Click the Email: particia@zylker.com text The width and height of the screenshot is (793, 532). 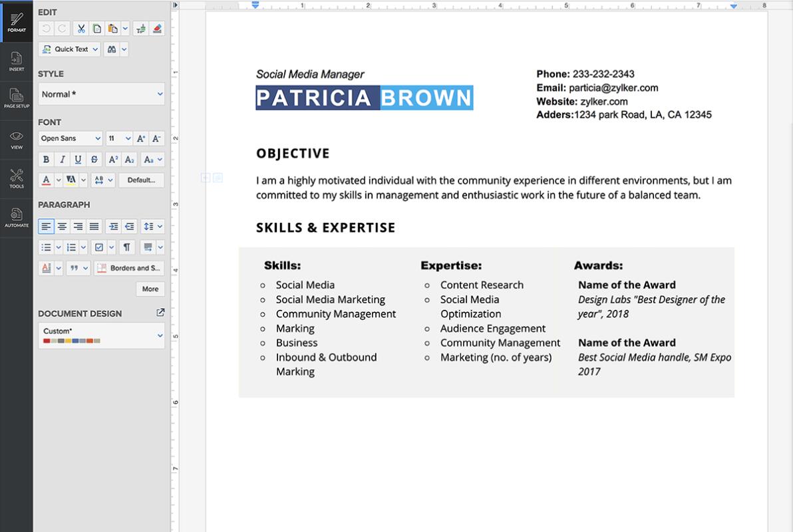point(597,88)
